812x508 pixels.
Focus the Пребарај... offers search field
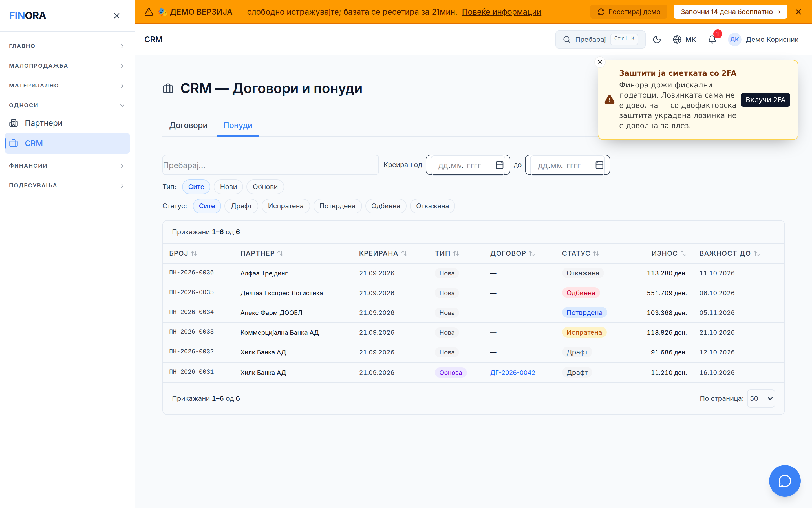(x=270, y=165)
